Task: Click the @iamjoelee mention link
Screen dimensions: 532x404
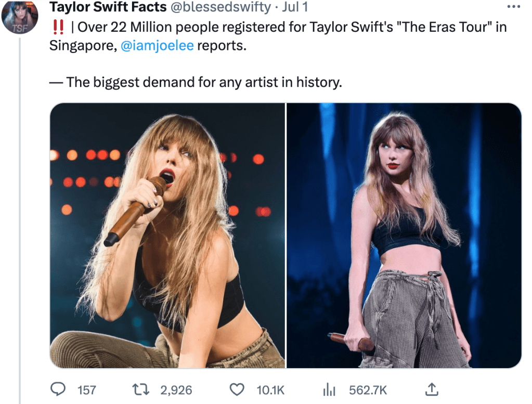Action: pos(157,45)
